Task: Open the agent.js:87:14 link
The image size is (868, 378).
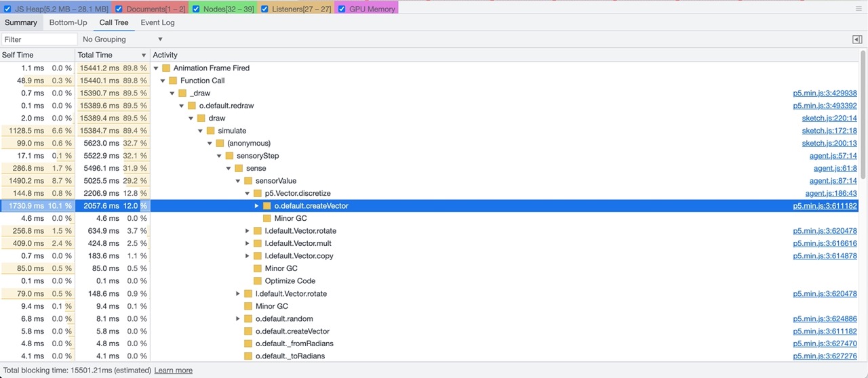Action: [833, 181]
